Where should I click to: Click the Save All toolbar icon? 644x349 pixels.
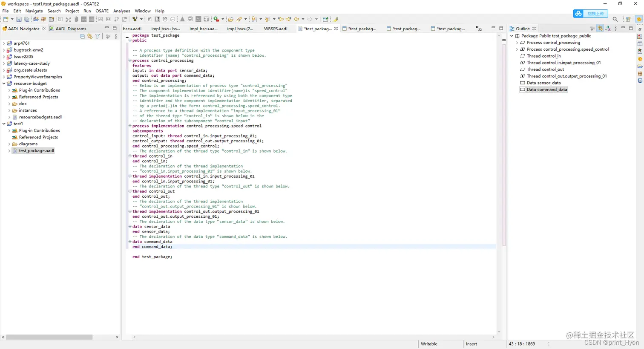(26, 19)
